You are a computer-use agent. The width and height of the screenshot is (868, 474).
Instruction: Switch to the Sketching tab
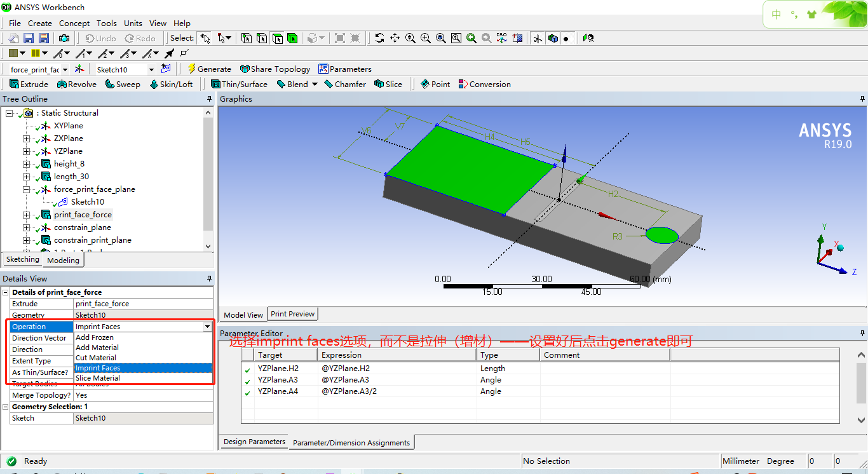[22, 259]
